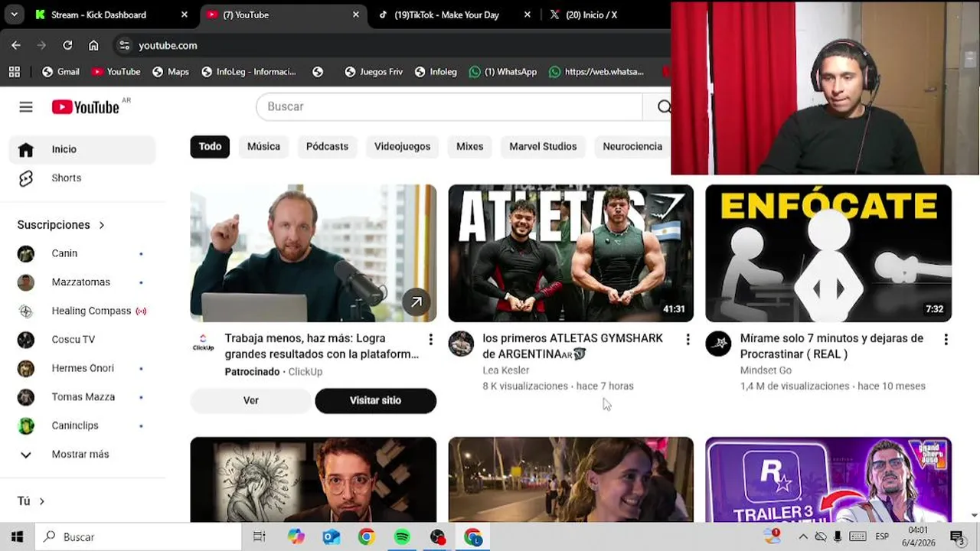The height and width of the screenshot is (551, 980).
Task: Click the YouTube Buscar search field
Action: coord(449,106)
